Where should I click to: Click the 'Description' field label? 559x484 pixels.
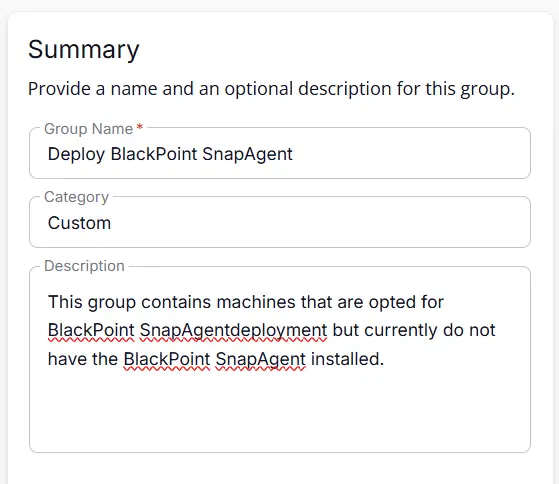pos(84,266)
